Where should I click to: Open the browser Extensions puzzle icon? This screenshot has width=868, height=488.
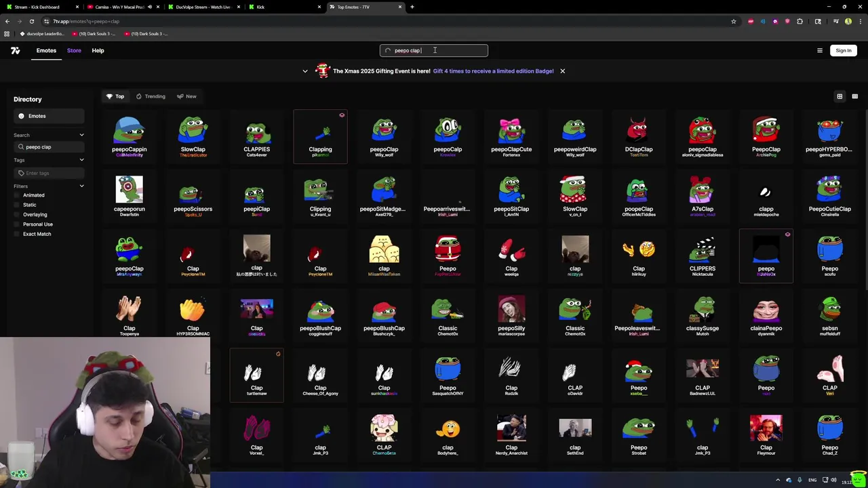tap(800, 21)
